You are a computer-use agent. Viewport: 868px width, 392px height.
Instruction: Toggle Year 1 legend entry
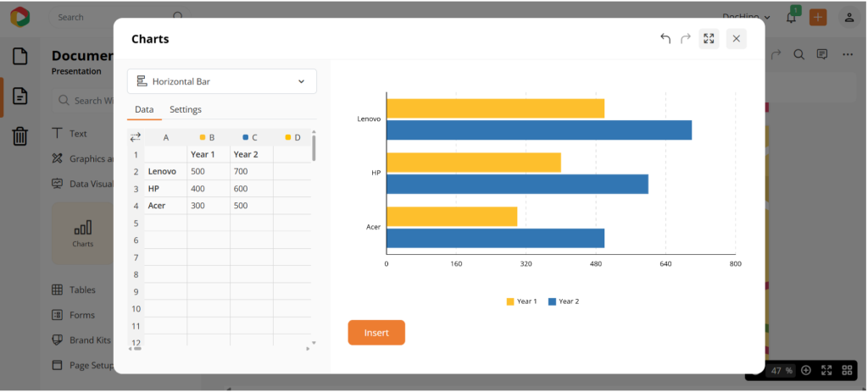[x=521, y=301]
